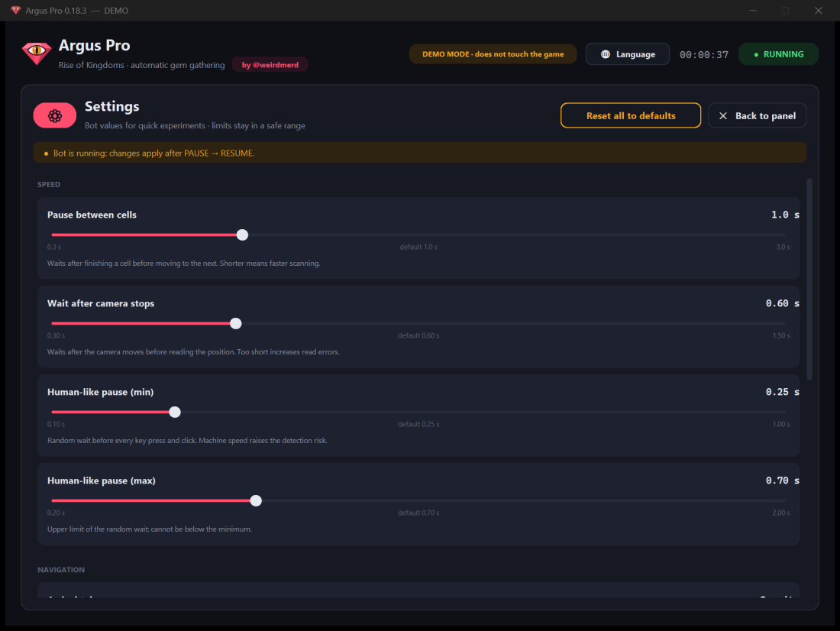Click the globe icon in Language button
The image size is (840, 631).
point(606,54)
